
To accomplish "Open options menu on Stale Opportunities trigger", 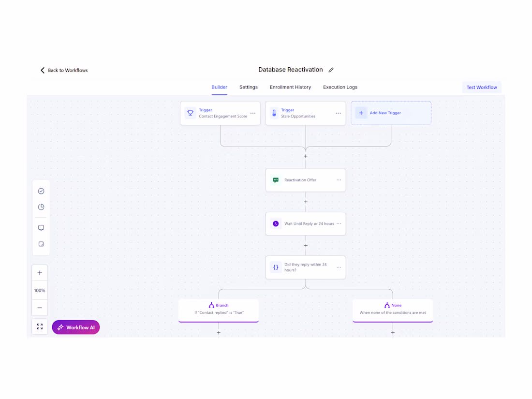I will tap(338, 113).
